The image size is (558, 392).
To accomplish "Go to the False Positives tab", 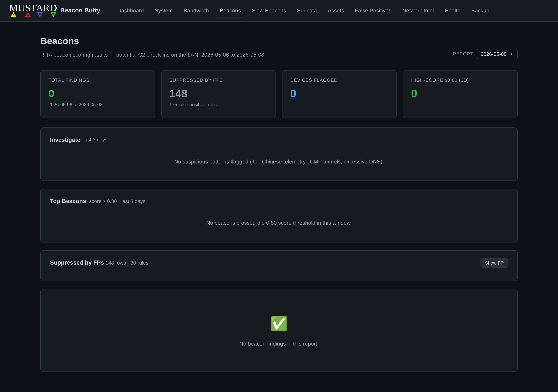I will [x=373, y=11].
